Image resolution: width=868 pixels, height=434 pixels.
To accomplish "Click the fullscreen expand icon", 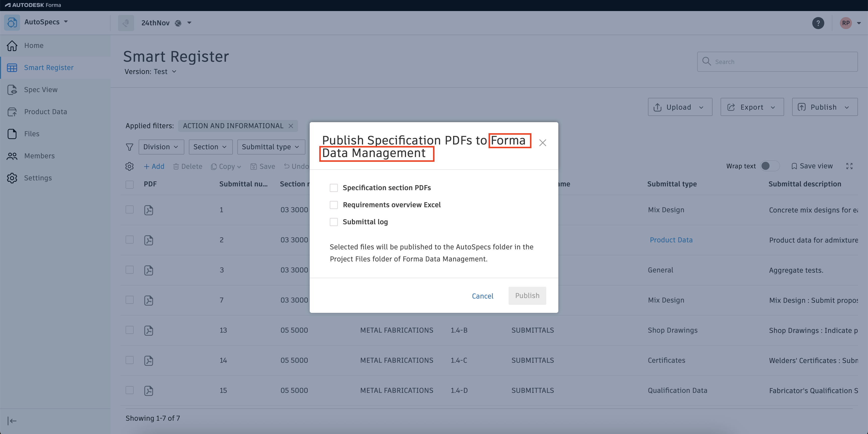I will click(x=849, y=166).
